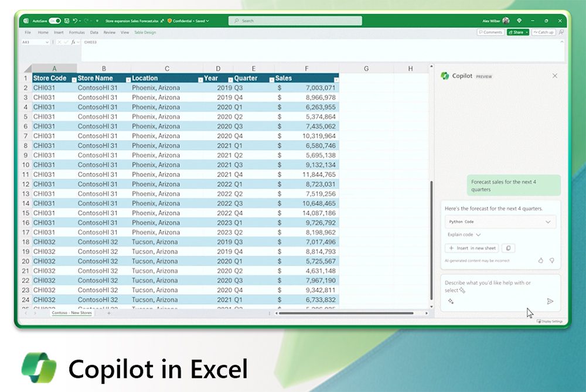Expand the Python Code section chevron
The height and width of the screenshot is (392, 586).
[548, 222]
